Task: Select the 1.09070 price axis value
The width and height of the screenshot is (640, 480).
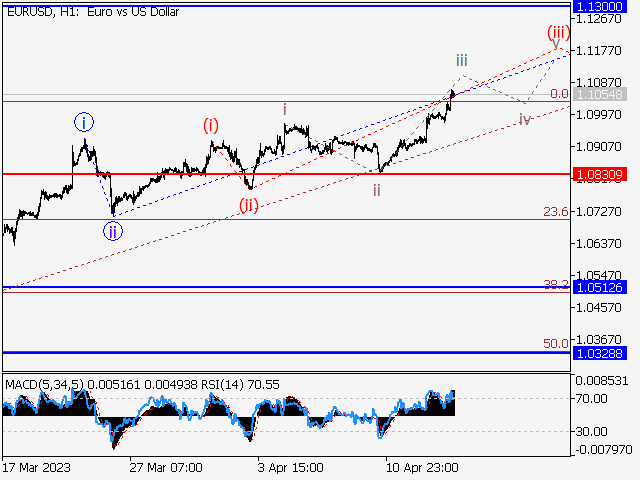Action: [x=598, y=146]
